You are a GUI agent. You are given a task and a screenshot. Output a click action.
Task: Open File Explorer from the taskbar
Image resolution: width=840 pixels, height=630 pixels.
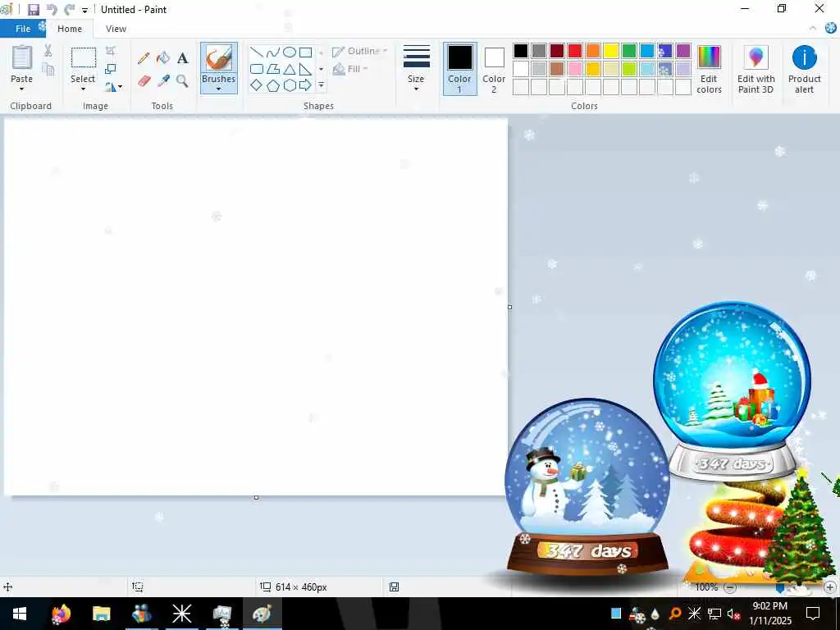click(x=101, y=614)
